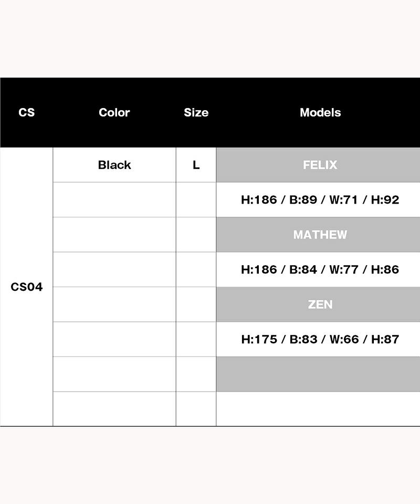Select the MATHEW model name row
Viewport: 420px width, 504px height.
[x=320, y=235]
